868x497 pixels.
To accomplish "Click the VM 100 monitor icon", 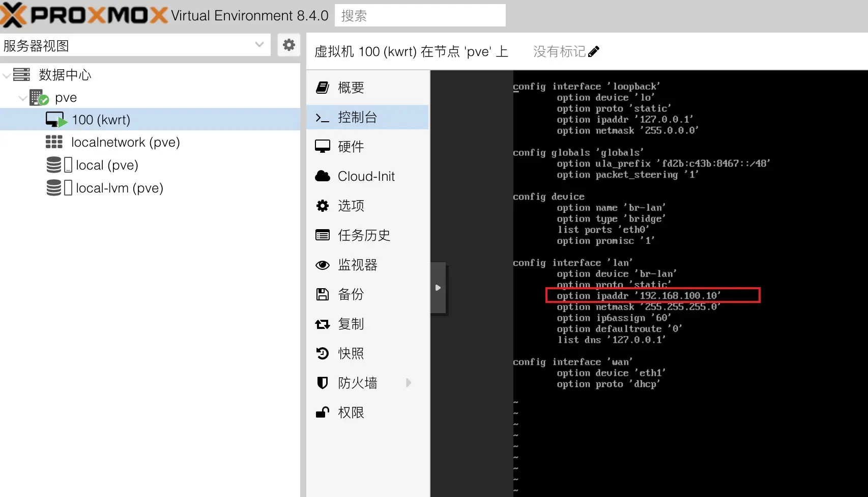I will coord(56,120).
